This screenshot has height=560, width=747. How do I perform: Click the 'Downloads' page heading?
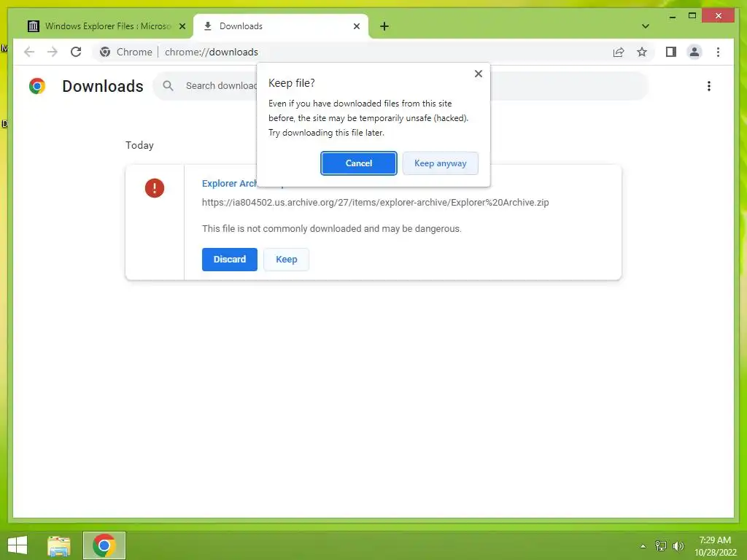tap(103, 86)
